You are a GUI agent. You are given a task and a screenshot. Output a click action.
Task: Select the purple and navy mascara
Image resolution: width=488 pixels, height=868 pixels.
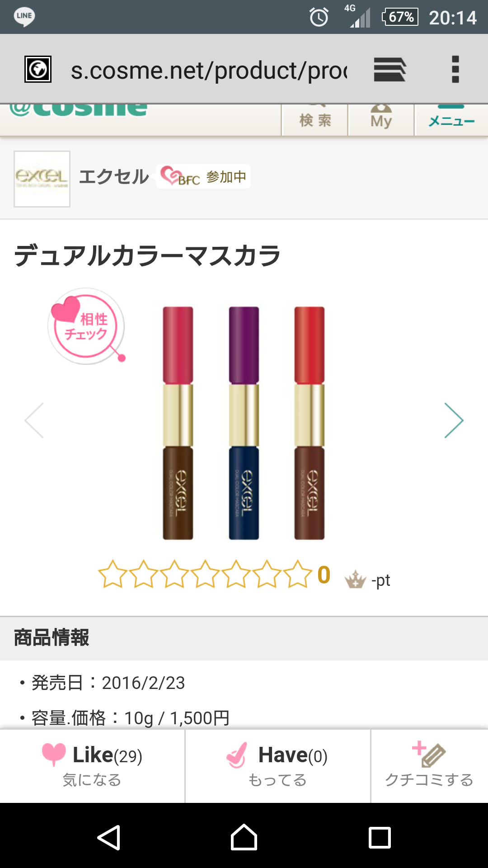pyautogui.click(x=244, y=423)
